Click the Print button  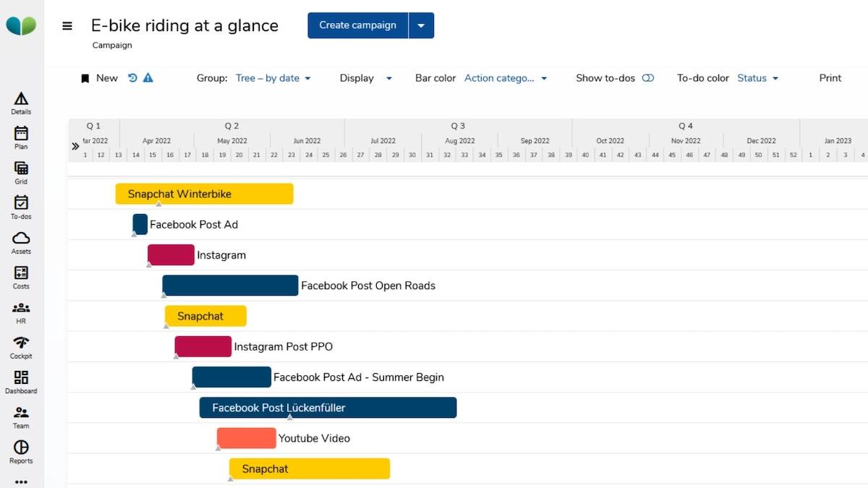830,78
